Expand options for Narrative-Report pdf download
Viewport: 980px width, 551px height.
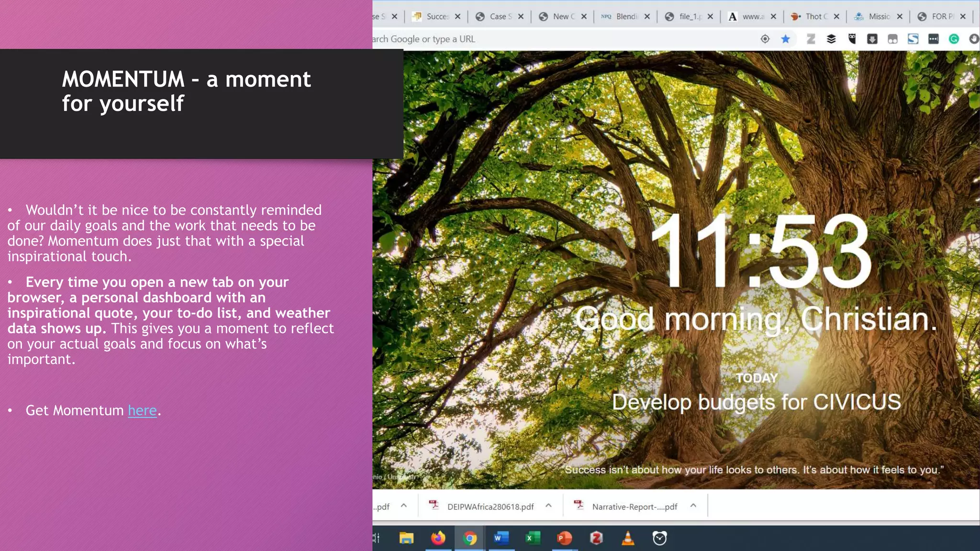(x=693, y=506)
